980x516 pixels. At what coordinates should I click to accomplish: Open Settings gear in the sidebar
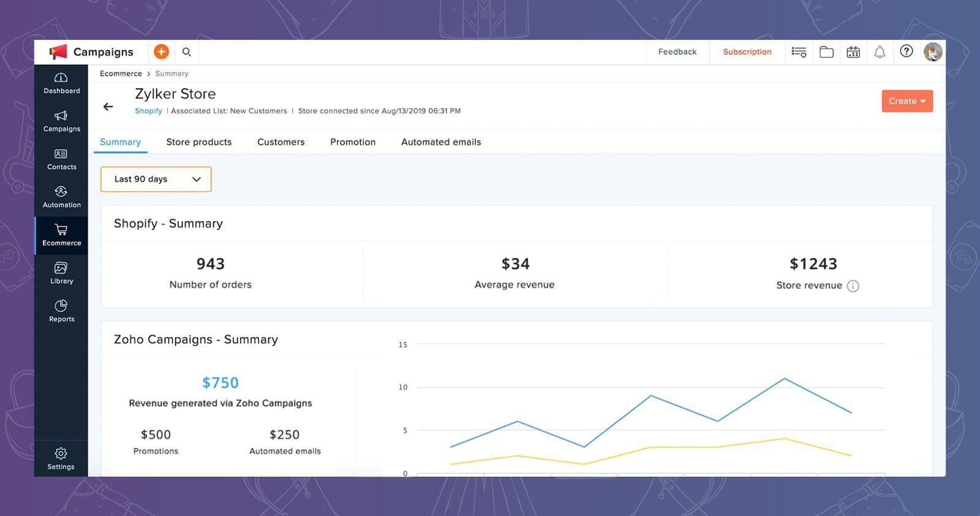61,458
